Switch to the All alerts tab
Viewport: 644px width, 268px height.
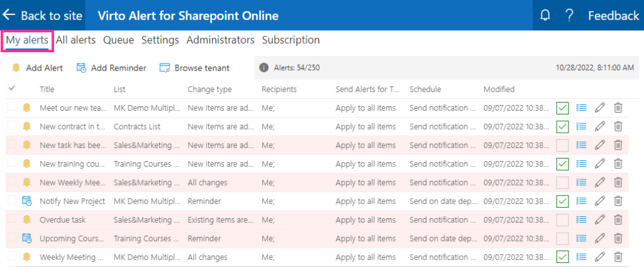[x=75, y=40]
